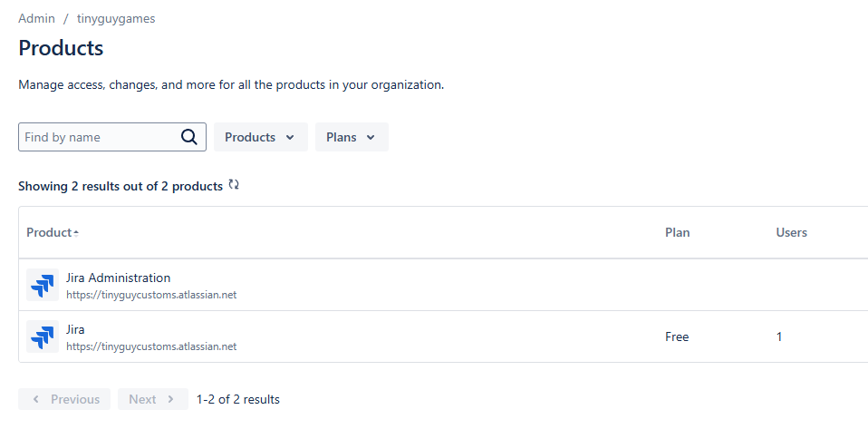Open tinyguygames breadcrumb link

click(x=116, y=18)
